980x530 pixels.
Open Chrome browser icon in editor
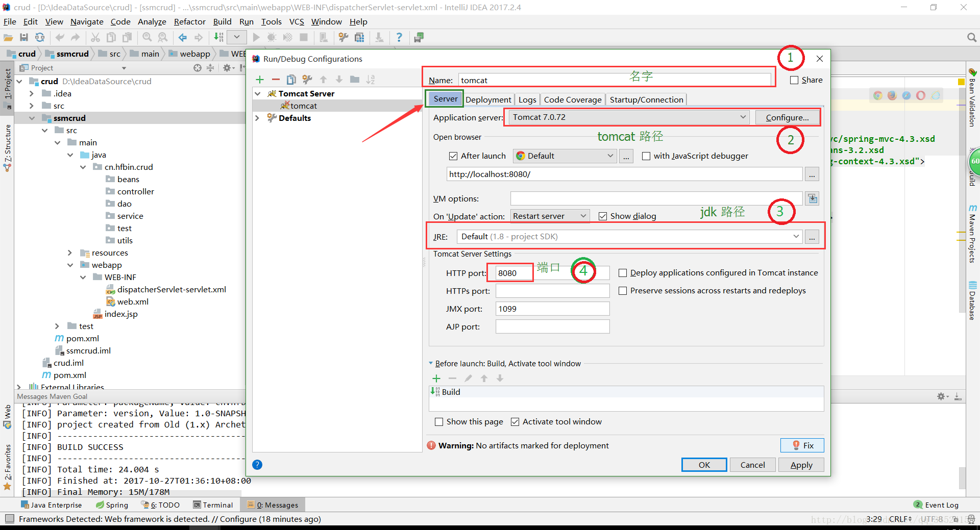click(878, 95)
